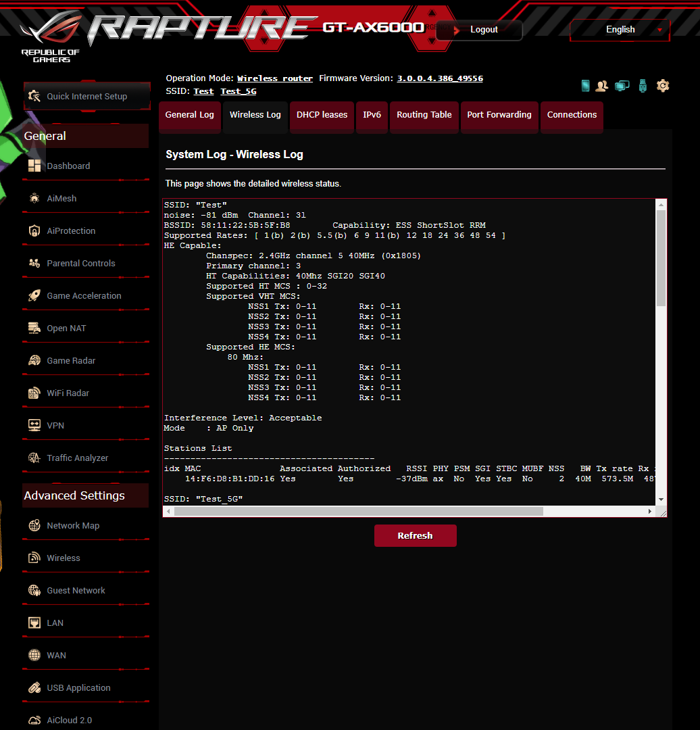The width and height of the screenshot is (700, 730).
Task: Click the log scrollbar up arrow
Action: pos(661,204)
